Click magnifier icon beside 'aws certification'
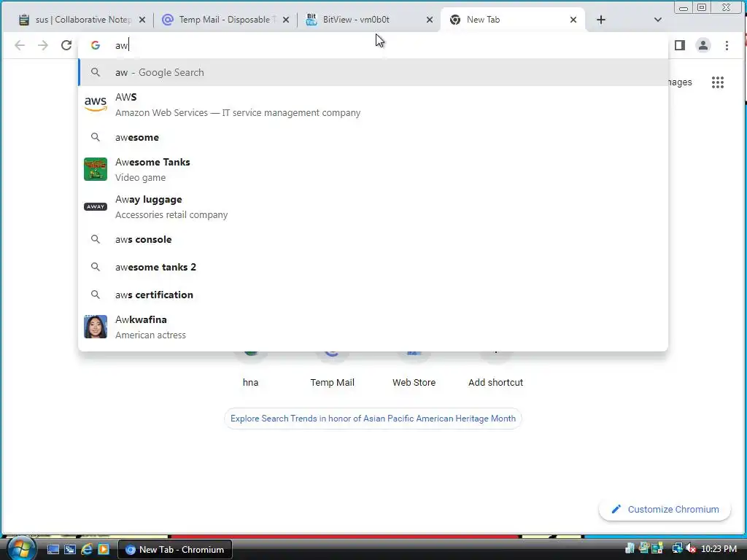This screenshot has width=747, height=560. coord(96,295)
